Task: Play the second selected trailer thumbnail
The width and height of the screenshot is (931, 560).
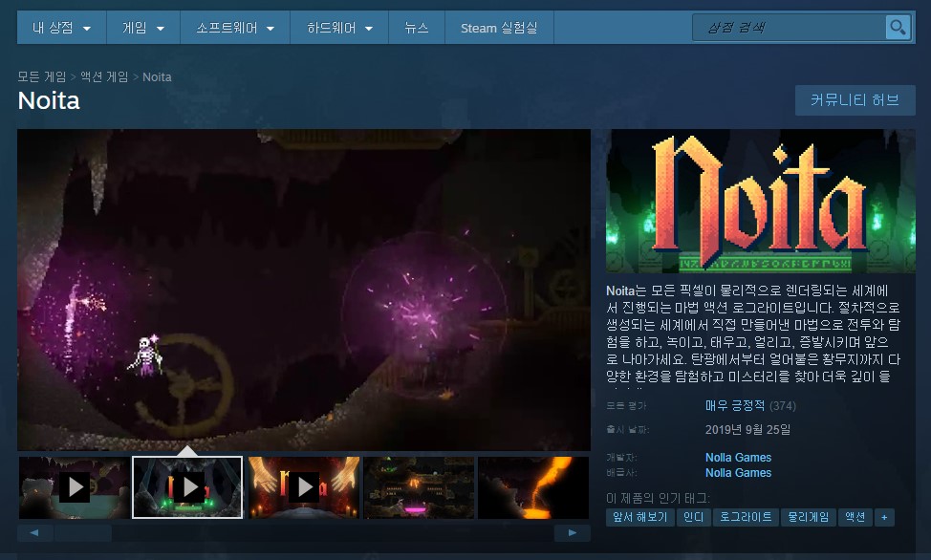Action: tap(188, 487)
